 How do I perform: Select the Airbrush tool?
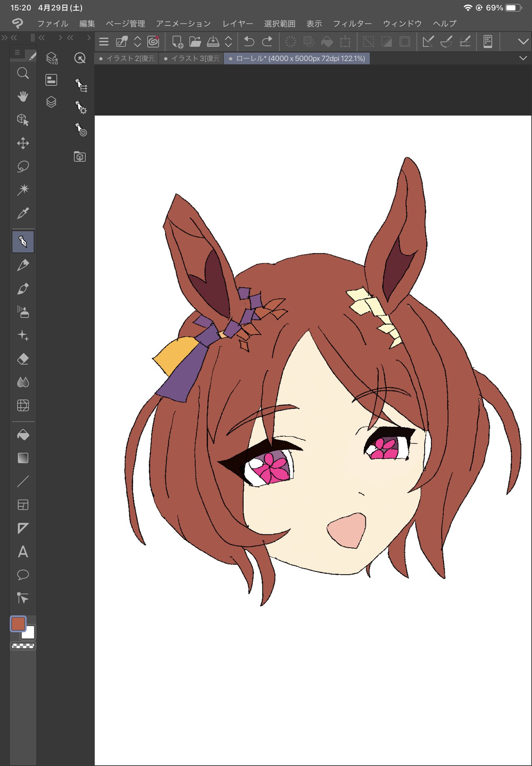coord(23,312)
